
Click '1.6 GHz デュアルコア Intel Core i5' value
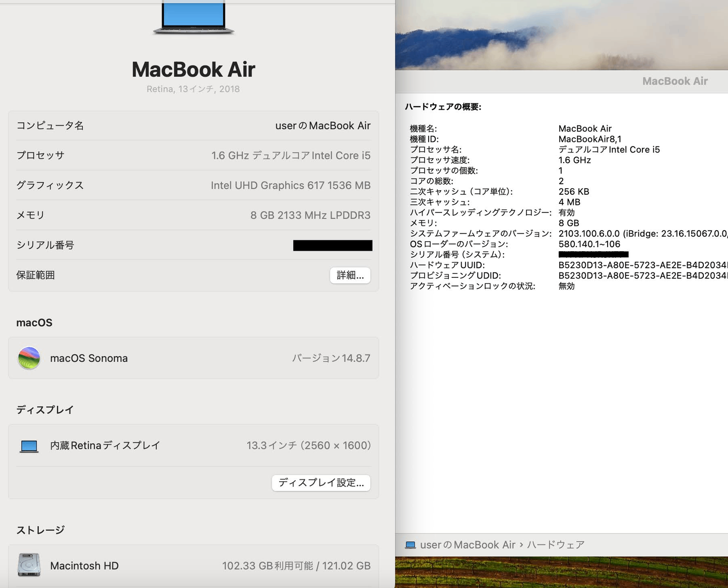(291, 155)
